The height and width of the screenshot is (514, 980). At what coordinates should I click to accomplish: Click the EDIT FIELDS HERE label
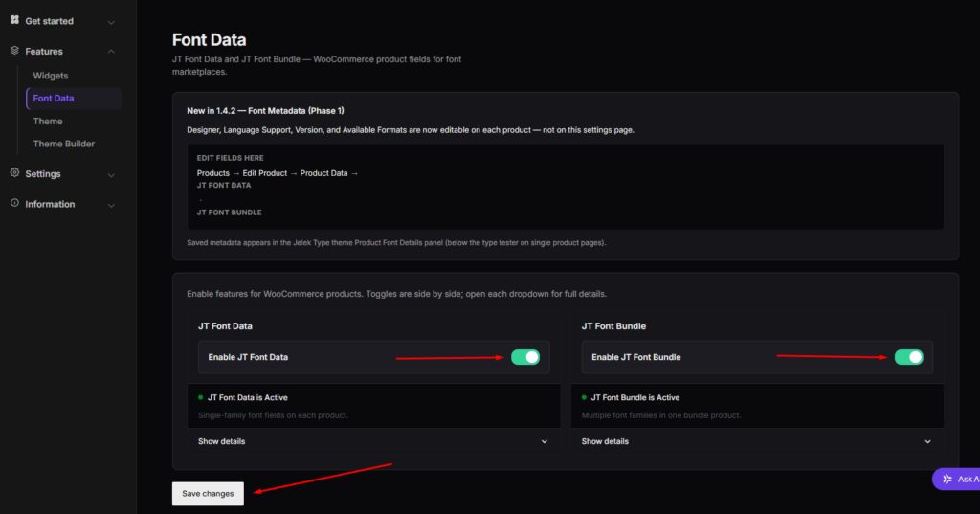[230, 158]
